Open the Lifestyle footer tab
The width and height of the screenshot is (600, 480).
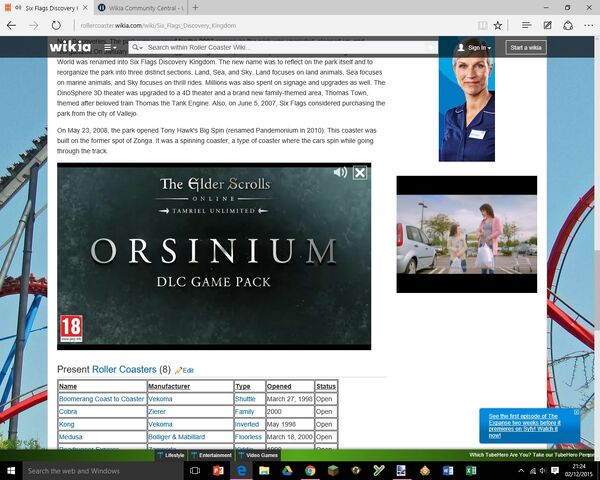coord(171,455)
